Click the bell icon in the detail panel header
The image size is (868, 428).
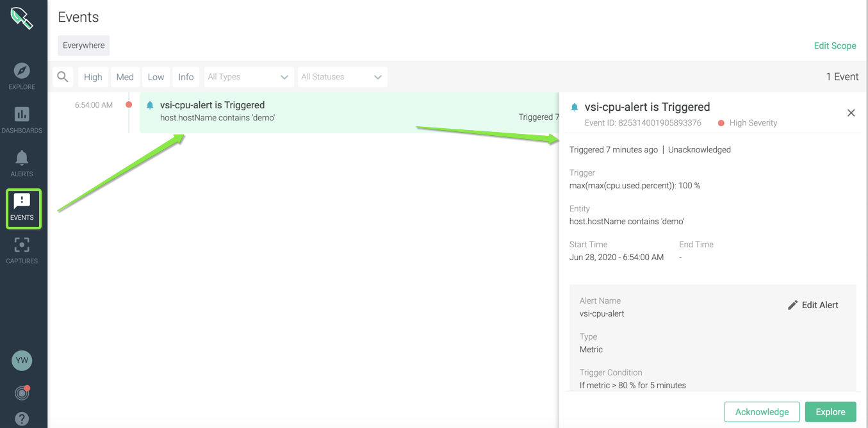click(575, 107)
